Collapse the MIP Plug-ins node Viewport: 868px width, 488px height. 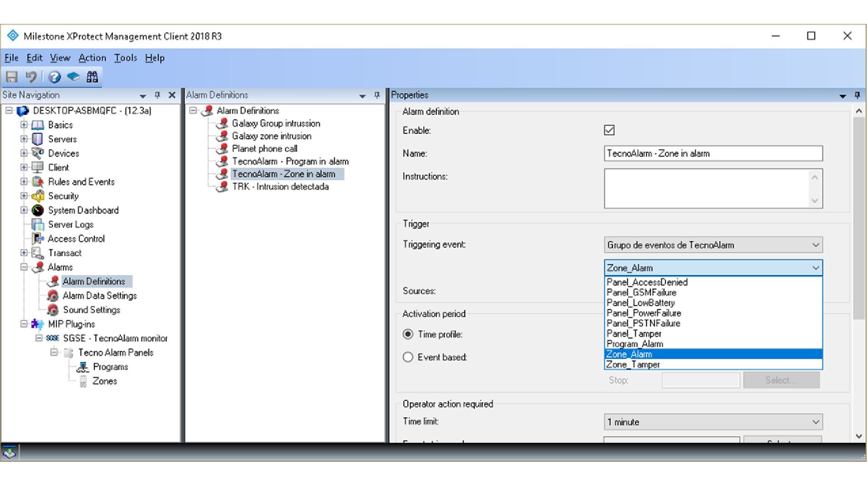(24, 324)
